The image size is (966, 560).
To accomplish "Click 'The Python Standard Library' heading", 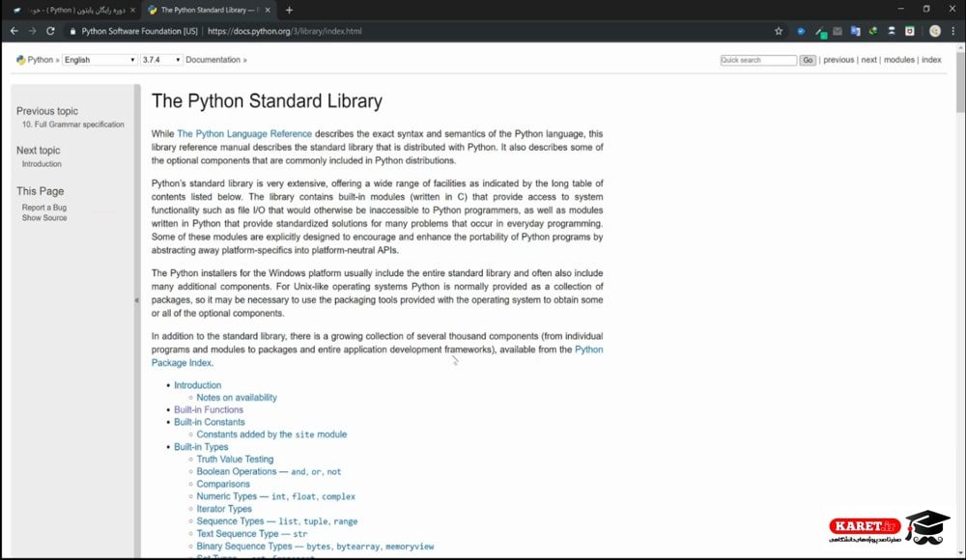I will coord(267,101).
